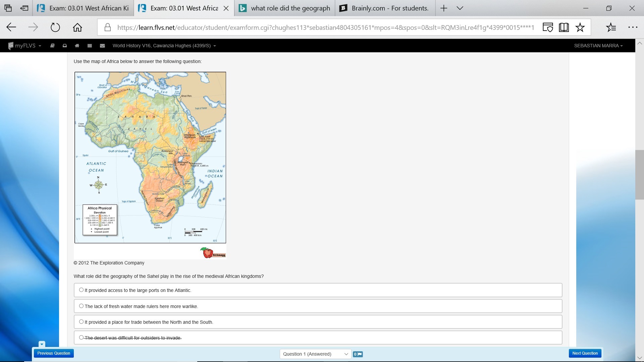Choose answer about North and South trade
The height and width of the screenshot is (362, 644).
pos(81,322)
